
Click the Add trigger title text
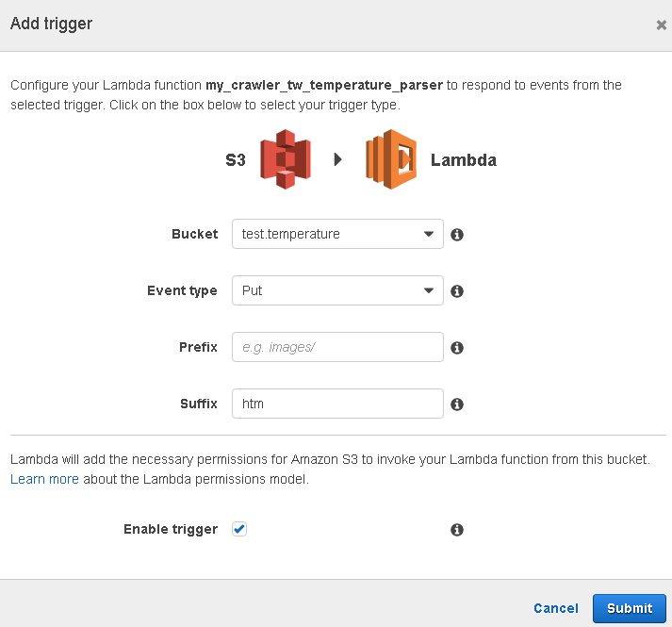tap(52, 24)
